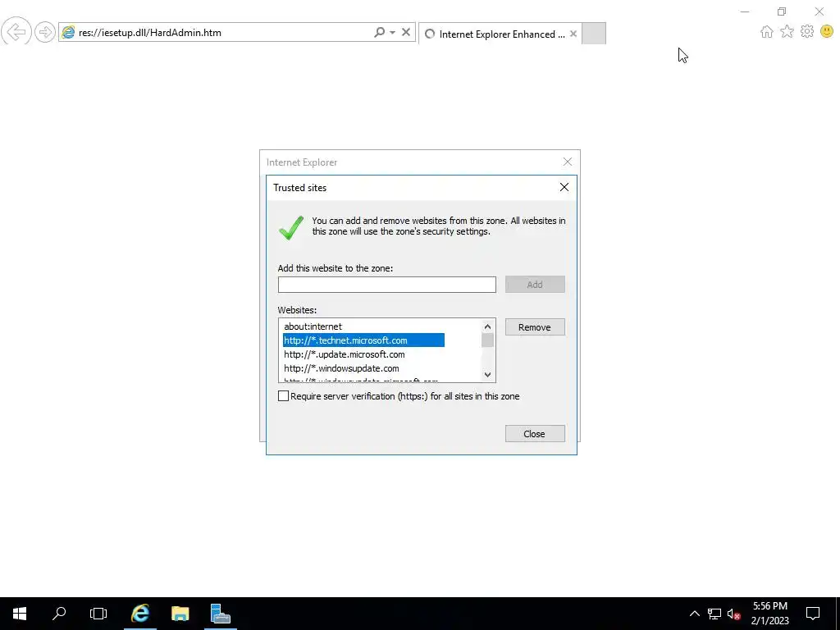Close the Trusted sites dialog with X
The width and height of the screenshot is (840, 630).
(564, 187)
